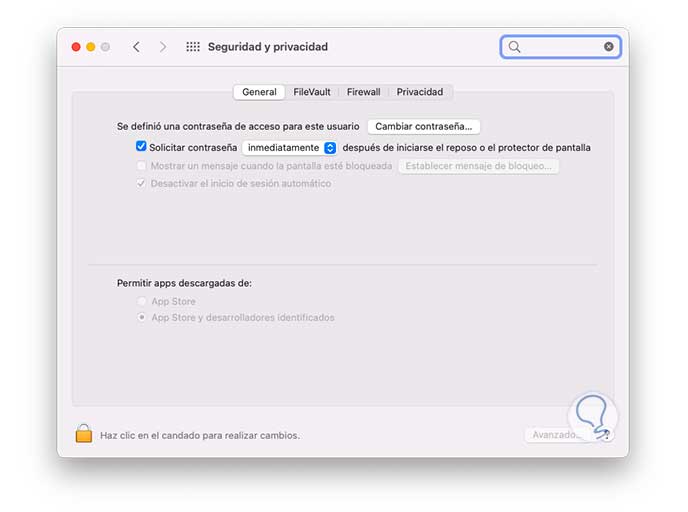The height and width of the screenshot is (512, 688).
Task: Open the inmediatamente delay dropdown
Action: point(330,147)
